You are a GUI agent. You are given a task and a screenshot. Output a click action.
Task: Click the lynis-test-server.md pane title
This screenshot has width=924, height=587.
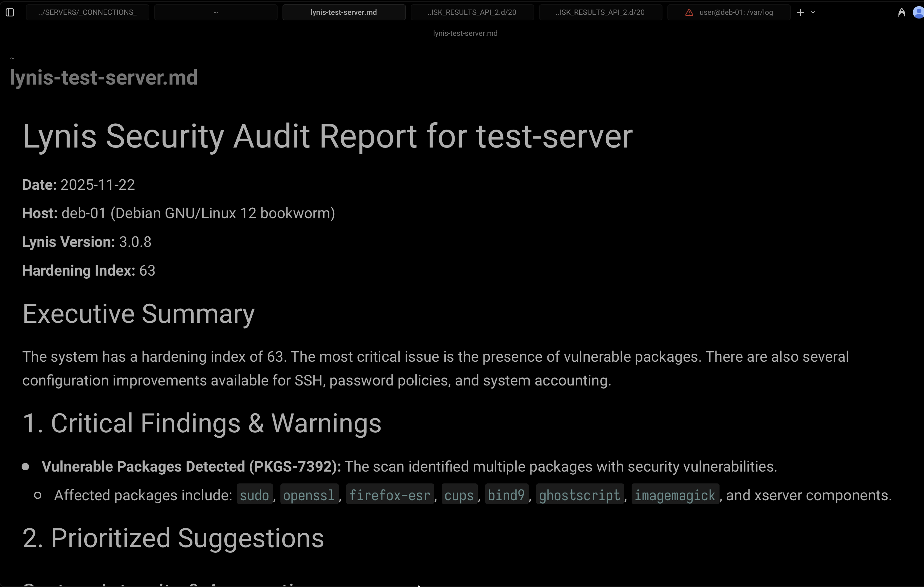(x=465, y=33)
